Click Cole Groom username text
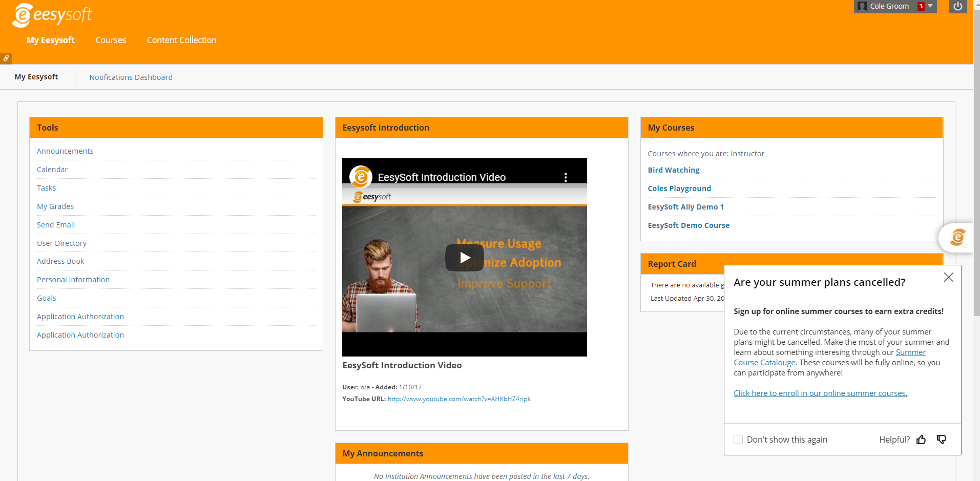980x481 pixels. [889, 6]
